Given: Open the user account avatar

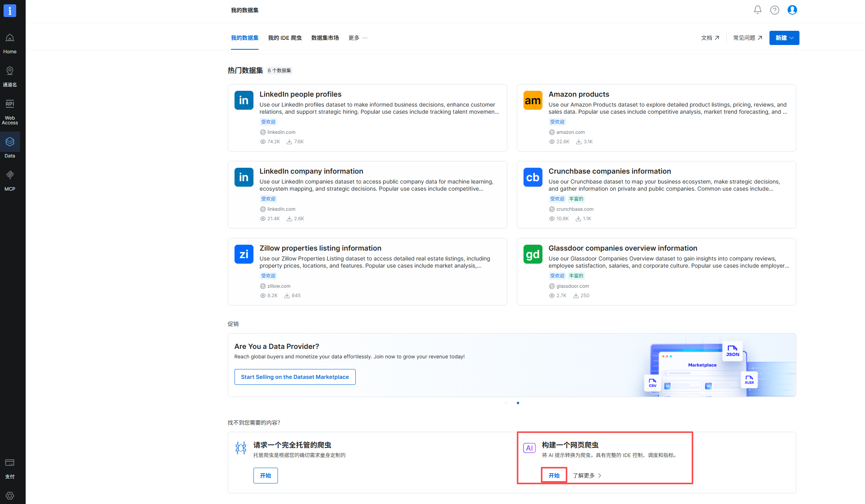Looking at the screenshot, I should point(792,10).
